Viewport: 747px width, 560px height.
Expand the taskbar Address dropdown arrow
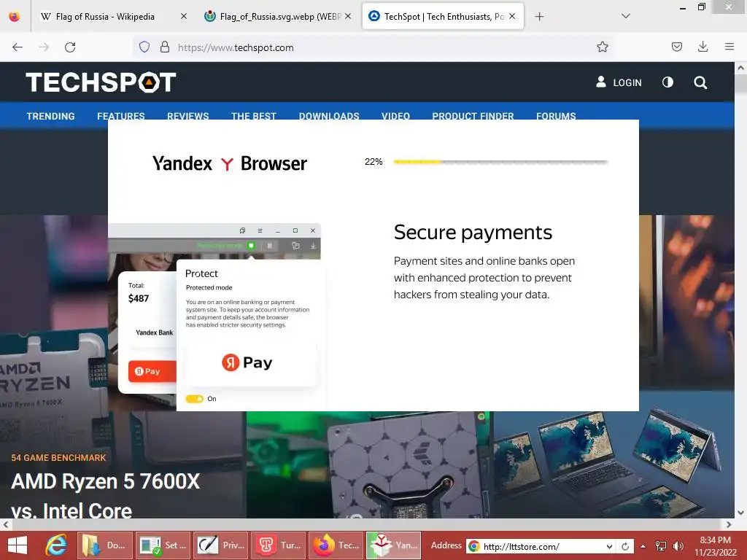tap(609, 546)
